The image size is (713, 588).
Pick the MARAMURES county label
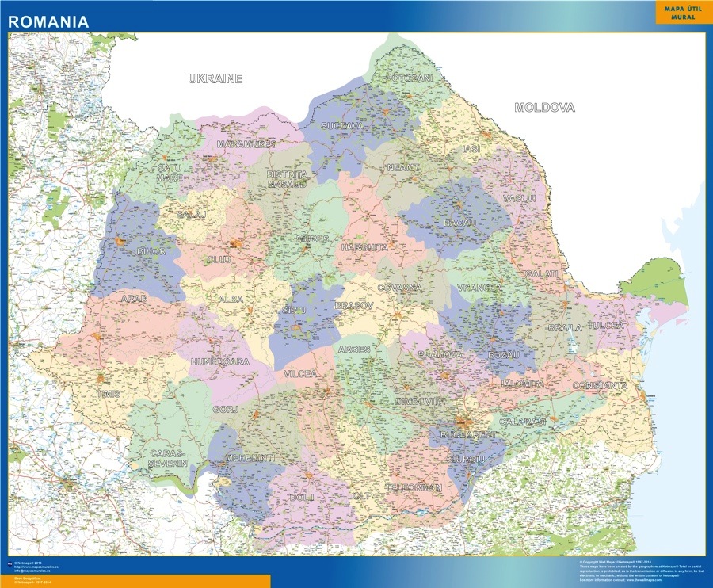pos(246,144)
